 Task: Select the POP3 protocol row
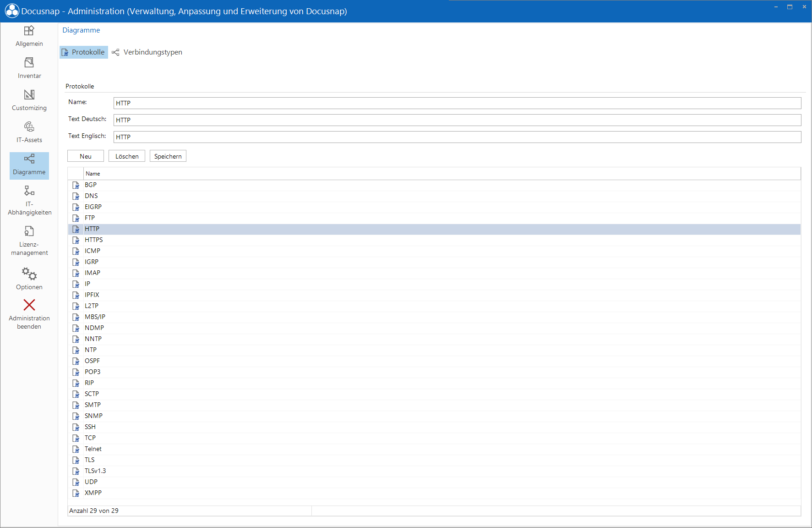pos(434,372)
